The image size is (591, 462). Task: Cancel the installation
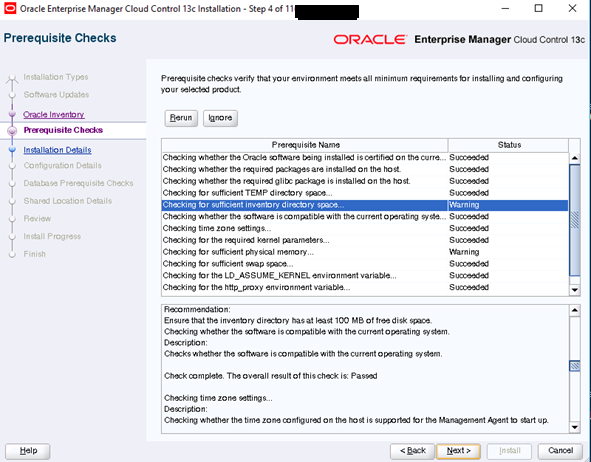tap(560, 451)
